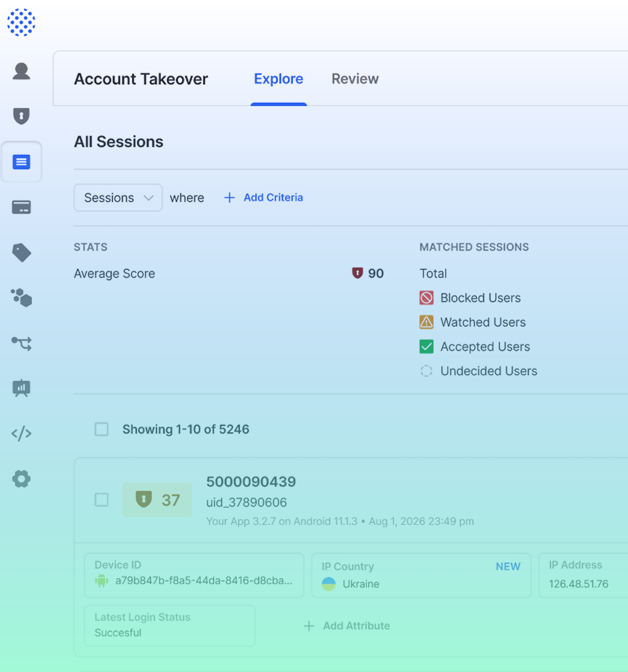
Task: Open the settings gear sidebar icon
Action: pyautogui.click(x=21, y=478)
